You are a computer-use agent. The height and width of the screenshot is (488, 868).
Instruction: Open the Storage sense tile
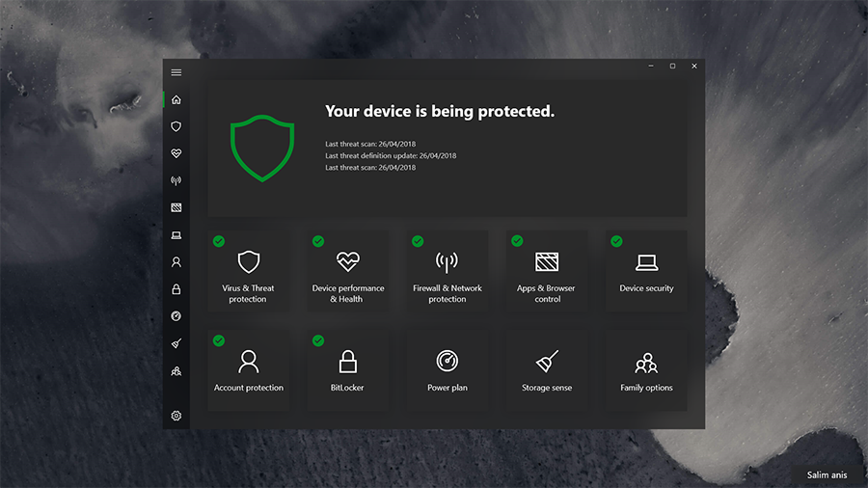pyautogui.click(x=547, y=370)
